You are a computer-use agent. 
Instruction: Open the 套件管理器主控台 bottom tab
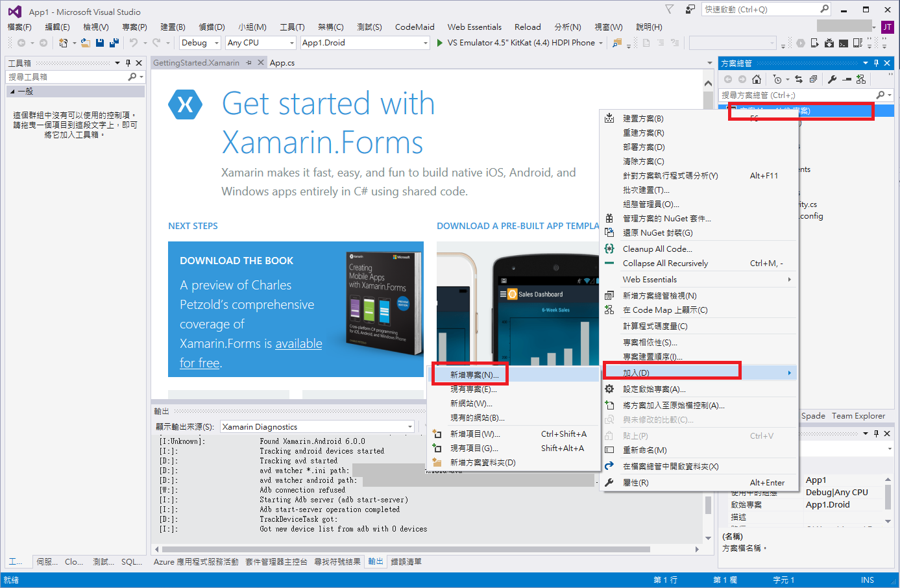point(276,561)
